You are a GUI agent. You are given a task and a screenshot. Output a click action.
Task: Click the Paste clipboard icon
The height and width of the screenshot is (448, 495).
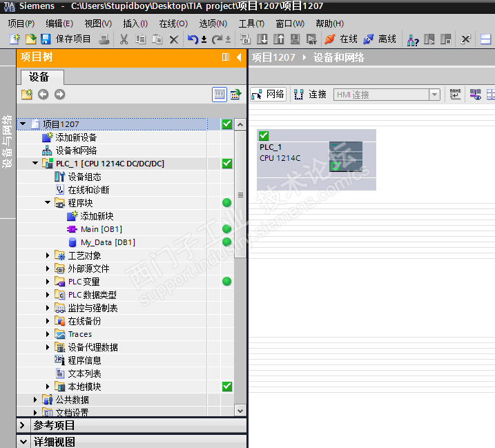coord(157,39)
